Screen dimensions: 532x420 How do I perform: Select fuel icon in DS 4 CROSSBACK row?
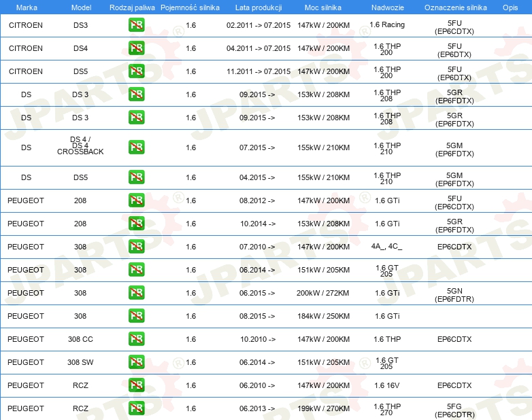point(136,147)
